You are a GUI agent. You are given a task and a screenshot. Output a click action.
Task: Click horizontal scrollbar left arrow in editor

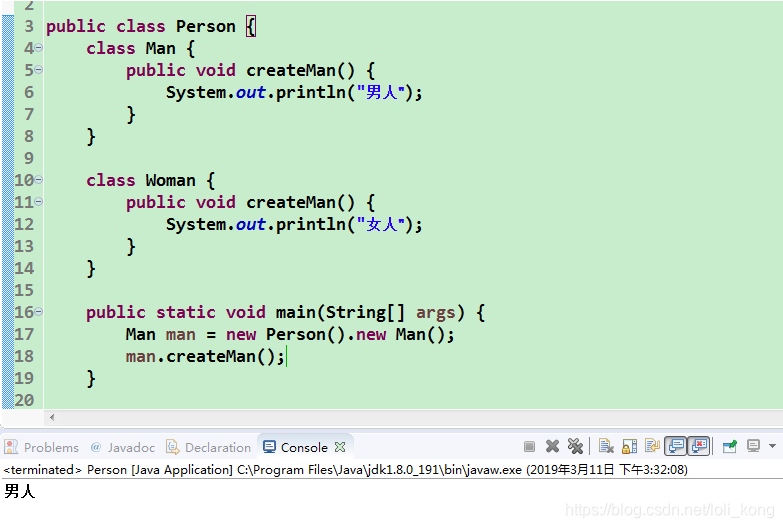click(x=52, y=417)
